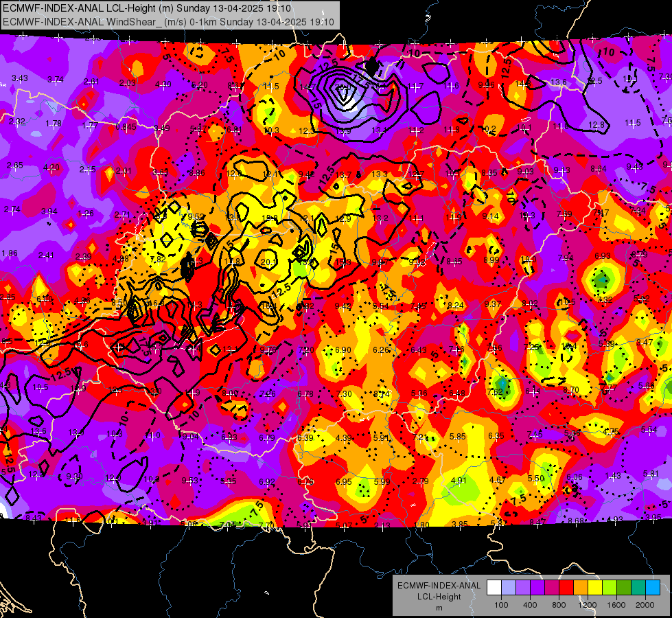Select the red legend swatch
This screenshot has width=672, height=618.
pos(566,587)
